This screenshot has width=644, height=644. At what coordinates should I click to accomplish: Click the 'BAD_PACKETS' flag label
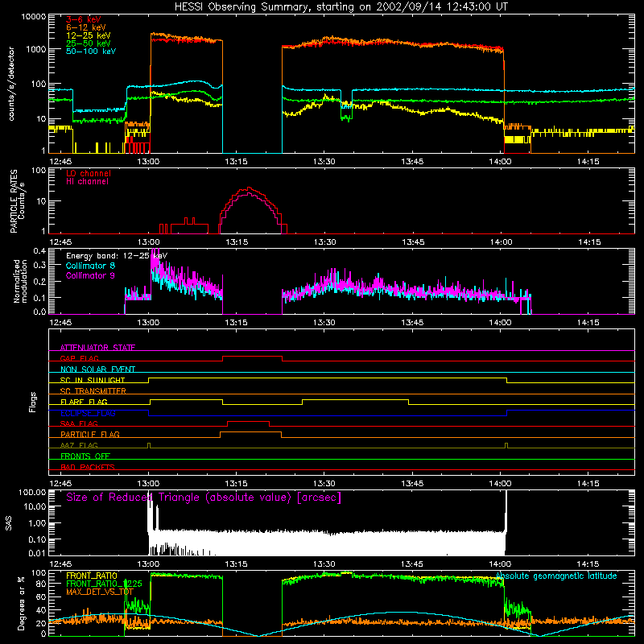(x=88, y=467)
